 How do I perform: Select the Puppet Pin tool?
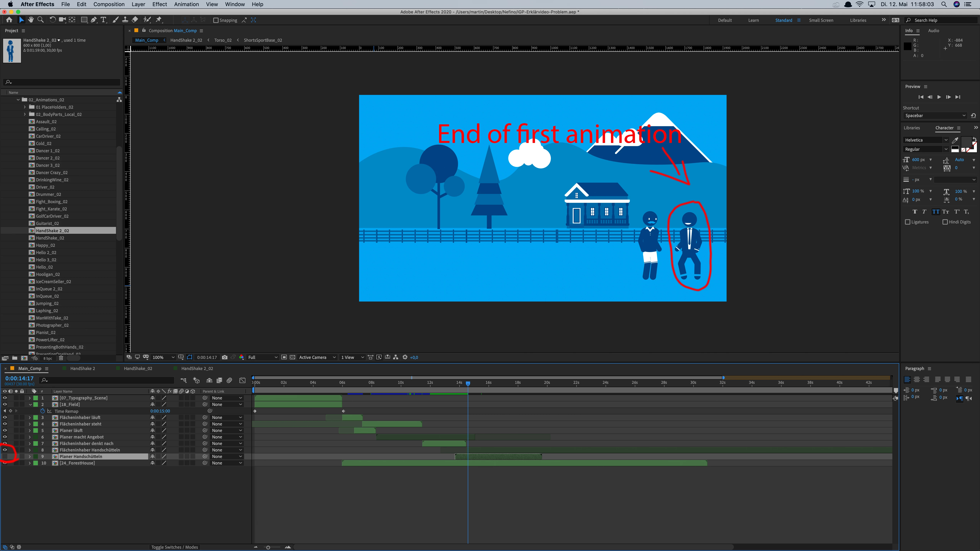159,20
